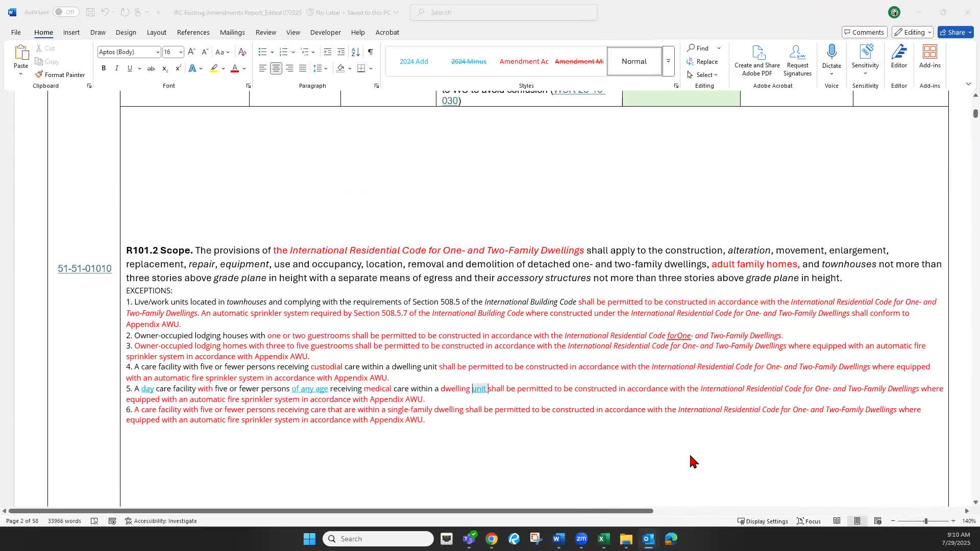
Task: Click the Strikethrough icon
Action: point(151,68)
